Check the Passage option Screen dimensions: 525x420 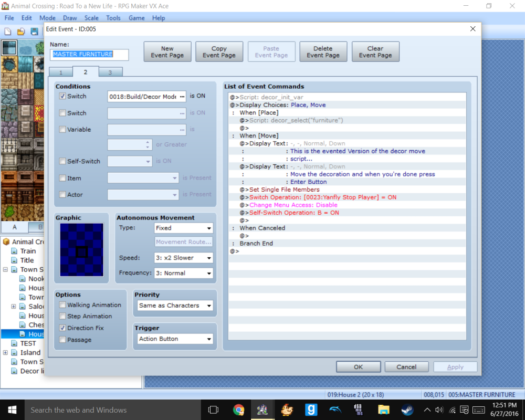[x=62, y=340]
